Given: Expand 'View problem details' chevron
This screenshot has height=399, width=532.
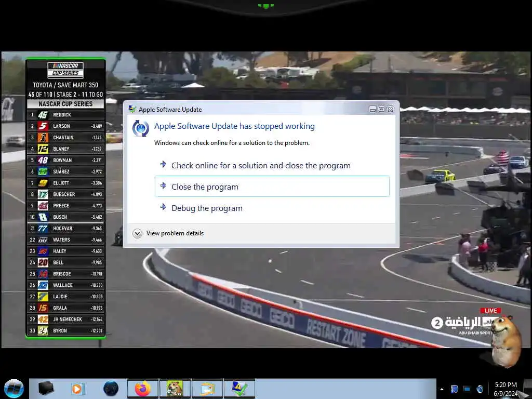Looking at the screenshot, I should (137, 233).
